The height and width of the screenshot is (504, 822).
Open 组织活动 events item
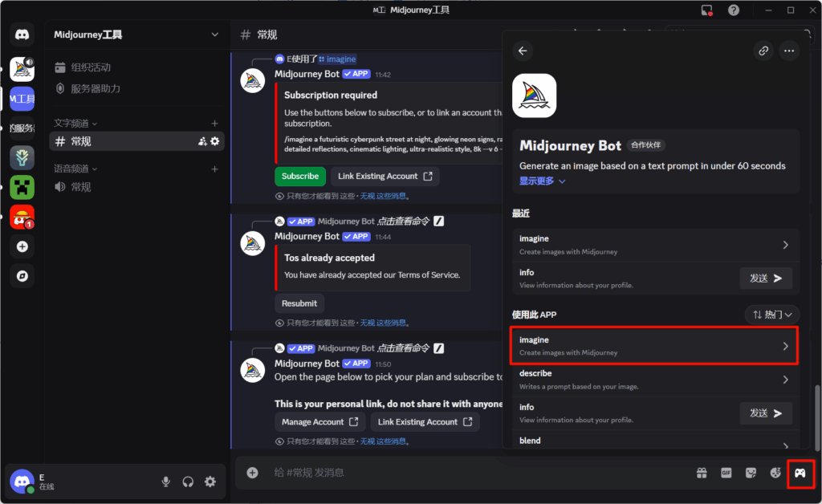(136, 67)
